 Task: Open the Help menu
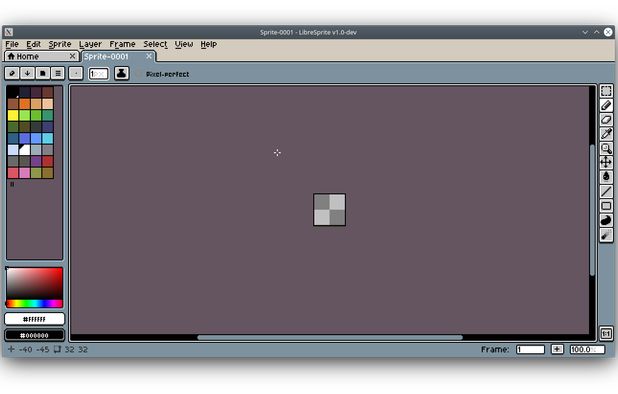coord(209,44)
